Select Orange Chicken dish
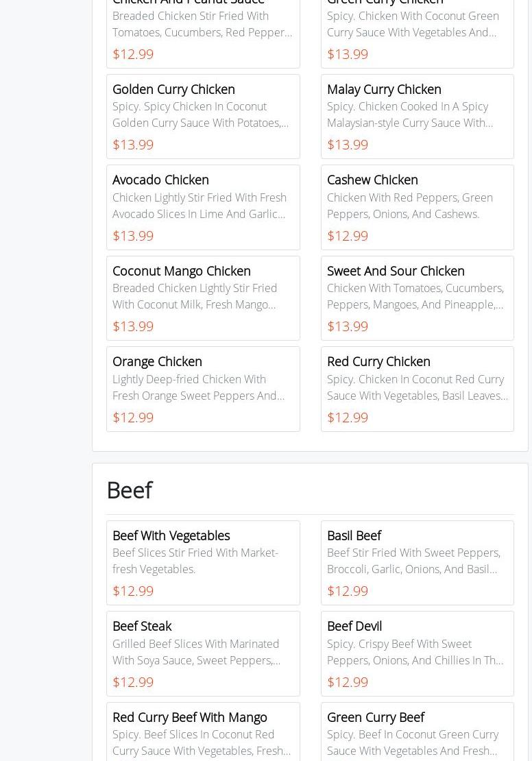Viewport: 532px width, 761px height. tap(157, 361)
